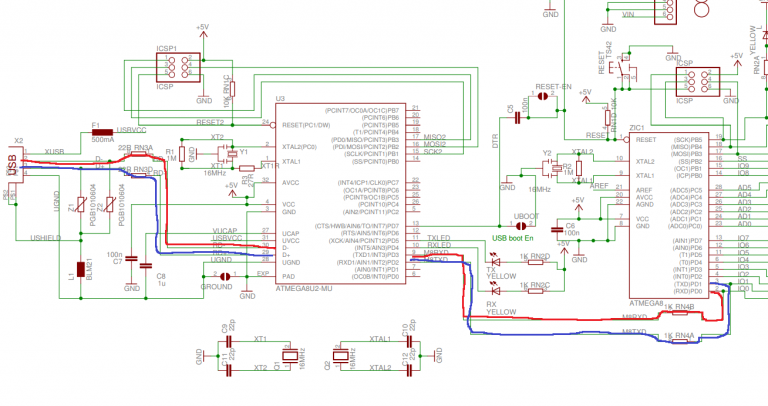Click the TX yellow LED symbol

(x=495, y=262)
